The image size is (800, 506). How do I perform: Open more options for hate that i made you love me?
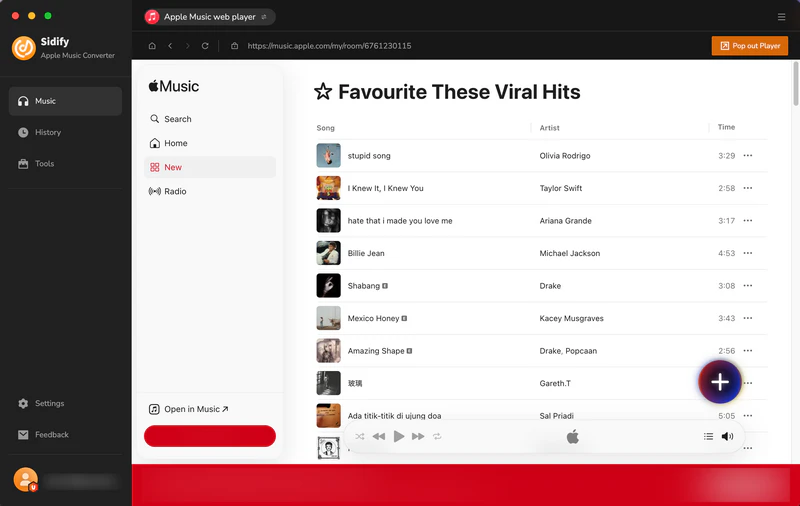click(748, 221)
